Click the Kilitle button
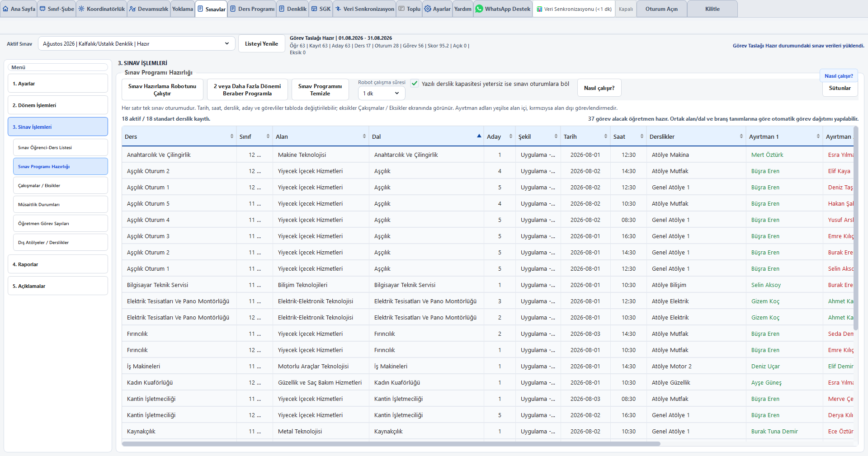 pyautogui.click(x=712, y=9)
